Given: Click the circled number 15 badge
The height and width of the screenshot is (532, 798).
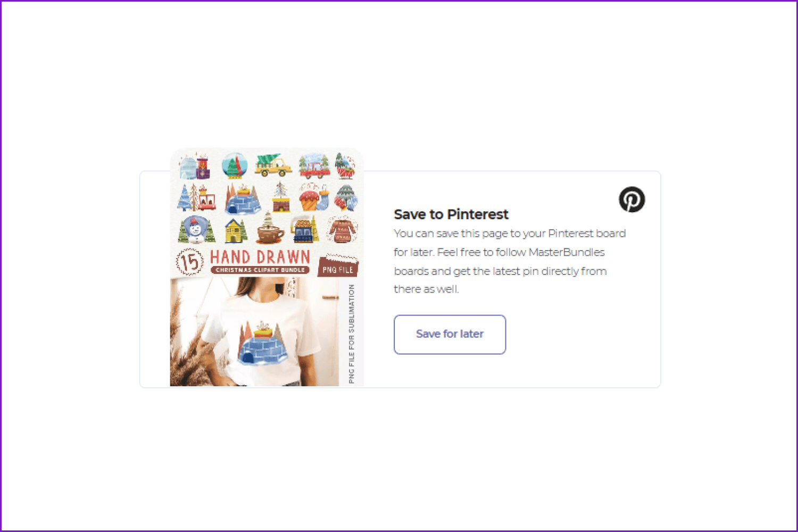Looking at the screenshot, I should coord(190,262).
